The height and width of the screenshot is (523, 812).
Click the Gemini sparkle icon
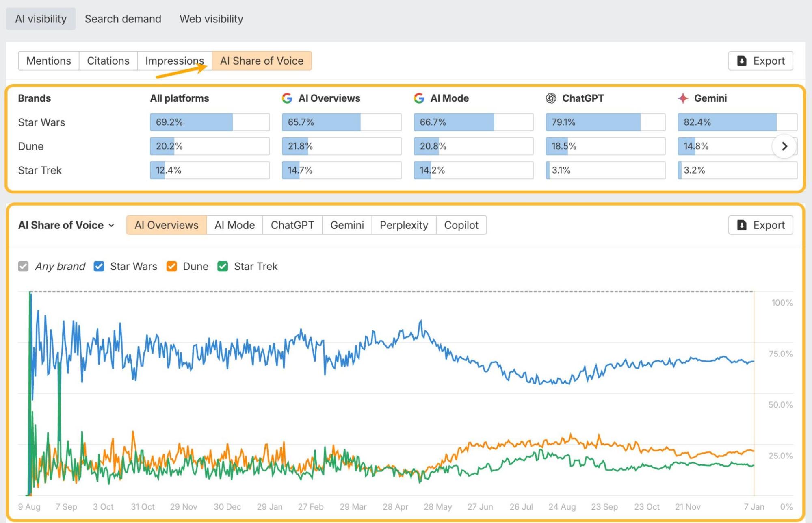tap(683, 98)
